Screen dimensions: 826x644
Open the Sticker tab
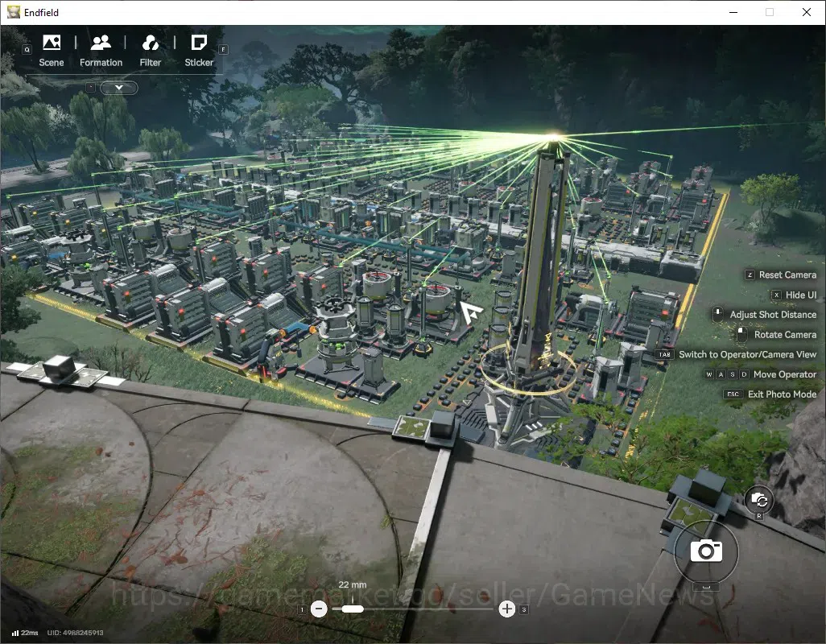click(x=199, y=51)
